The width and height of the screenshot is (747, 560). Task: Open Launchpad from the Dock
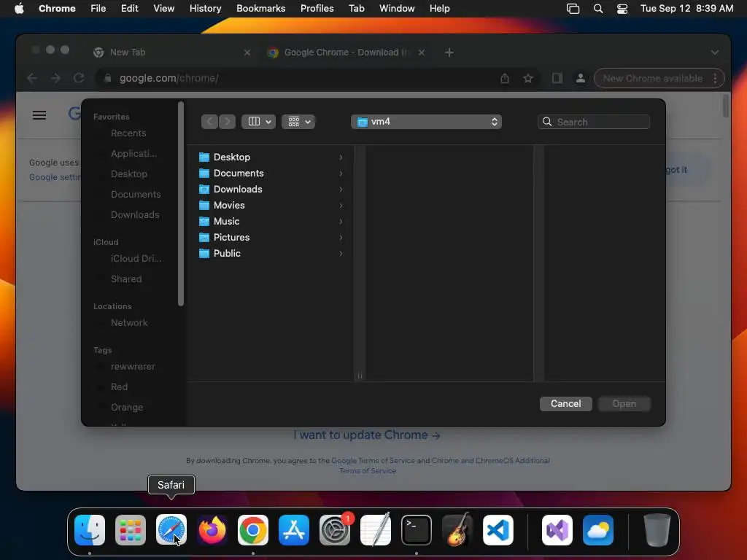(x=131, y=530)
